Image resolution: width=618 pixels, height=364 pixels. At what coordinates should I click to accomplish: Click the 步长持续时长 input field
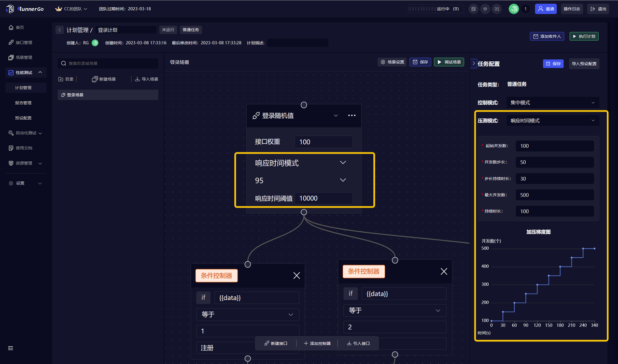(x=554, y=179)
